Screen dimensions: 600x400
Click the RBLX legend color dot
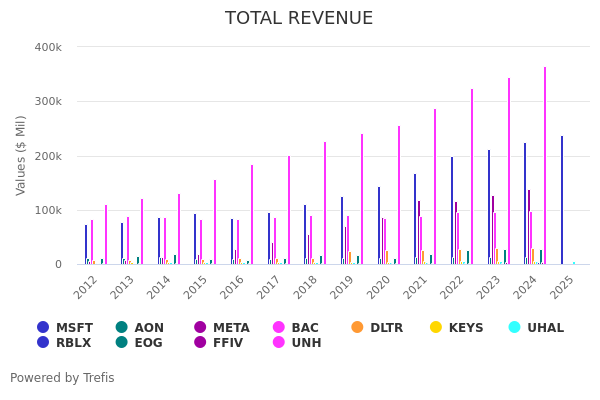43,343
